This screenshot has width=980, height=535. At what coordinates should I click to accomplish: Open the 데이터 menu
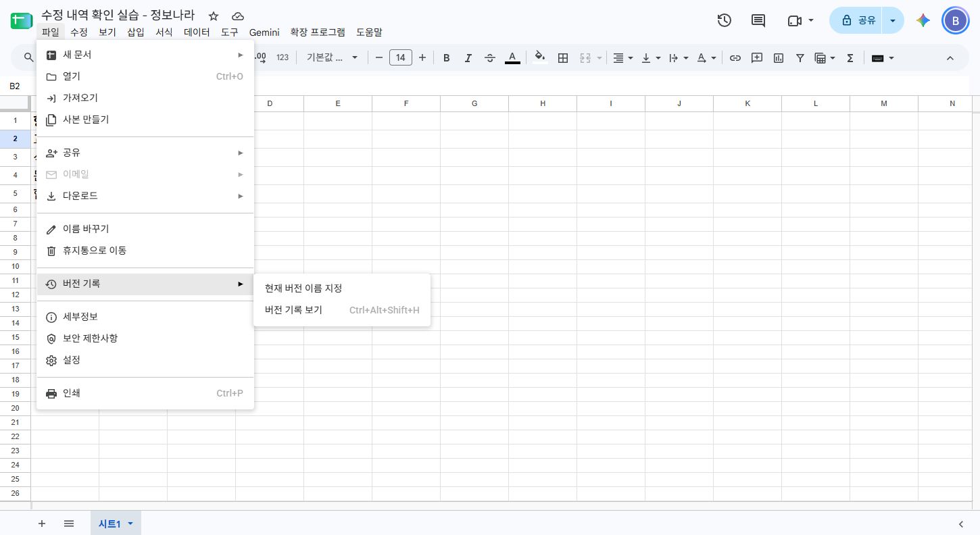click(x=197, y=32)
